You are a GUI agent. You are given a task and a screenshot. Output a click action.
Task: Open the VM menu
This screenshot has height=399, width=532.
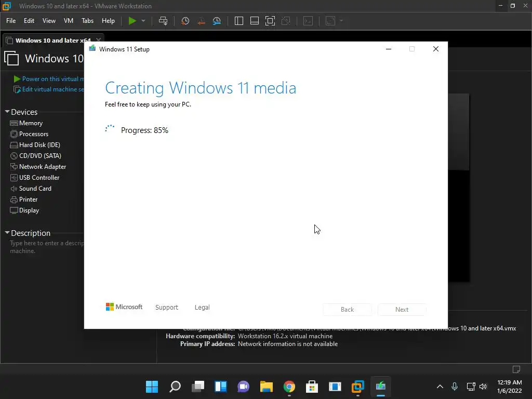click(69, 21)
